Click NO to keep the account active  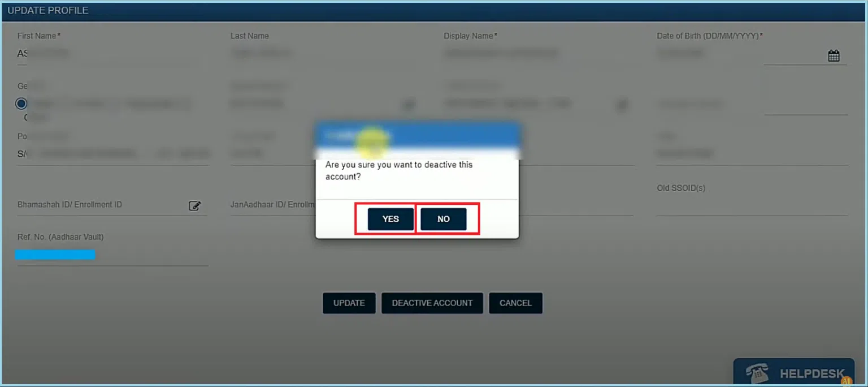pyautogui.click(x=443, y=219)
